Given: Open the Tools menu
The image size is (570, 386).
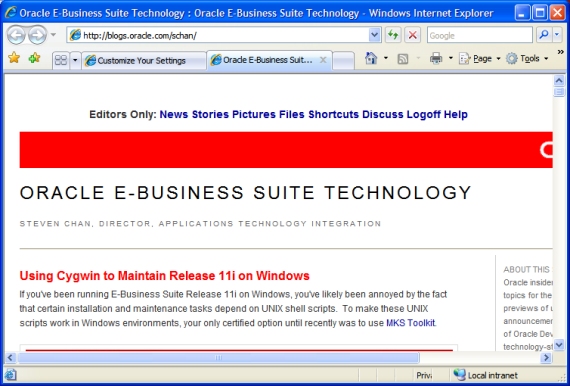Looking at the screenshot, I should 526,59.
